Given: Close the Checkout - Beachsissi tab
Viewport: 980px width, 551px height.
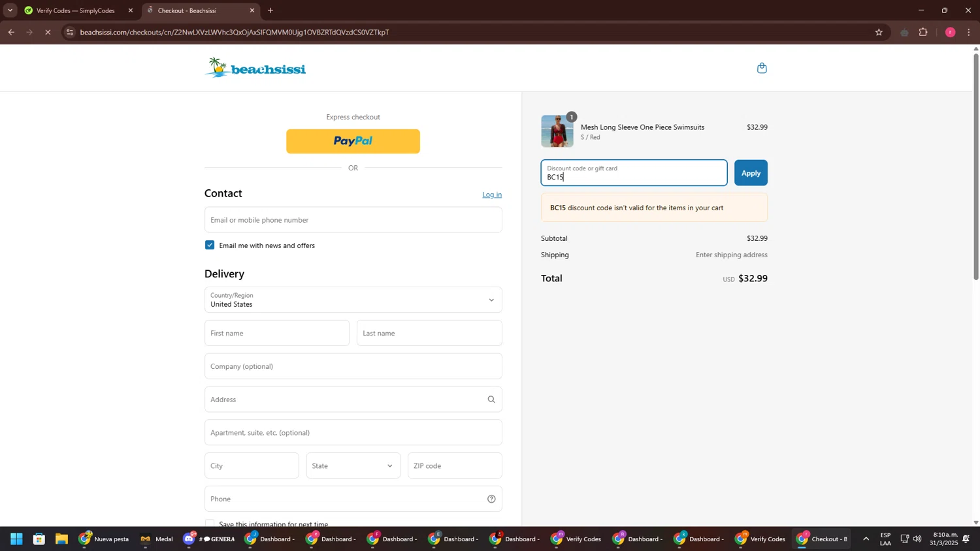Looking at the screenshot, I should click(x=252, y=10).
